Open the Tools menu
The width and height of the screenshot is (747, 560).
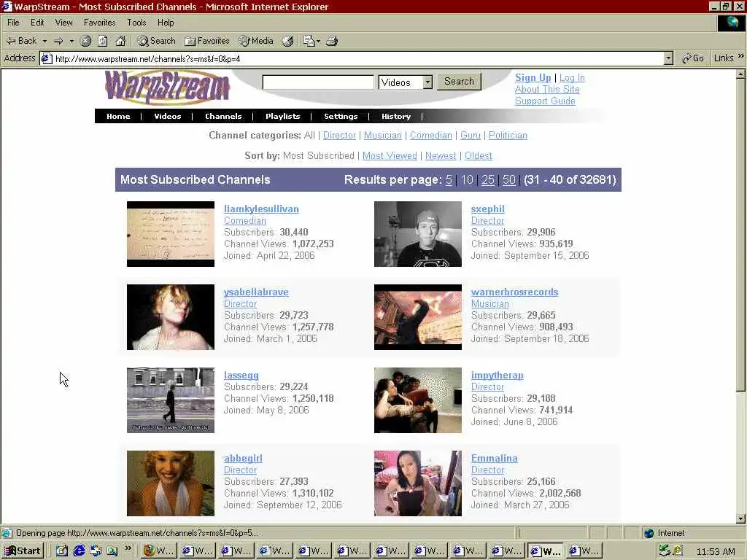[x=136, y=23]
